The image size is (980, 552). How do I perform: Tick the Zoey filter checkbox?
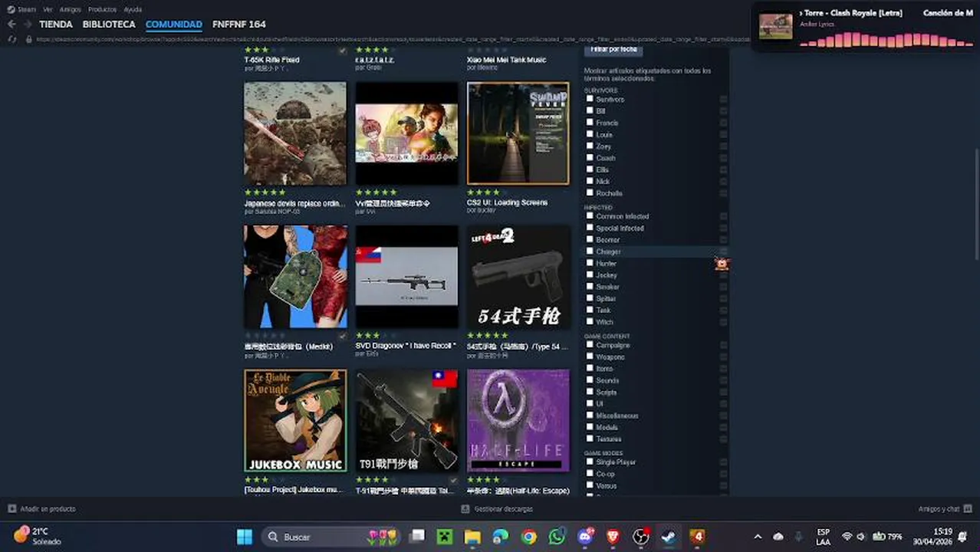click(590, 146)
